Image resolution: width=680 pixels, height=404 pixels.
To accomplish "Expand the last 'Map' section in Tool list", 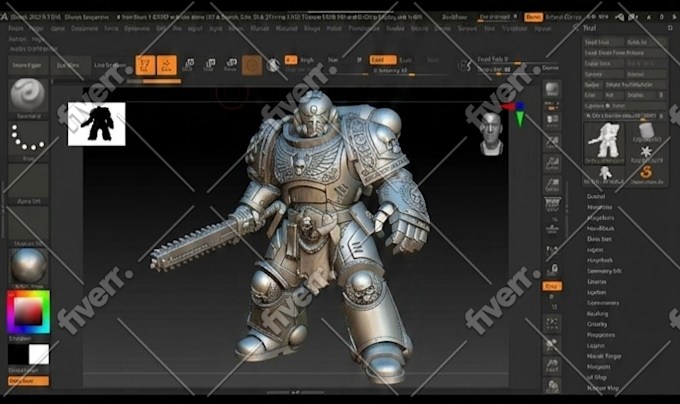I will coord(603,388).
